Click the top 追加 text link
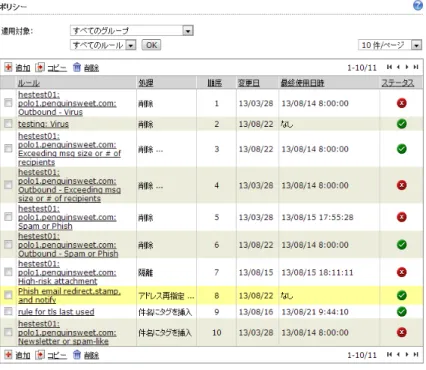426x370 pixels. 23,68
